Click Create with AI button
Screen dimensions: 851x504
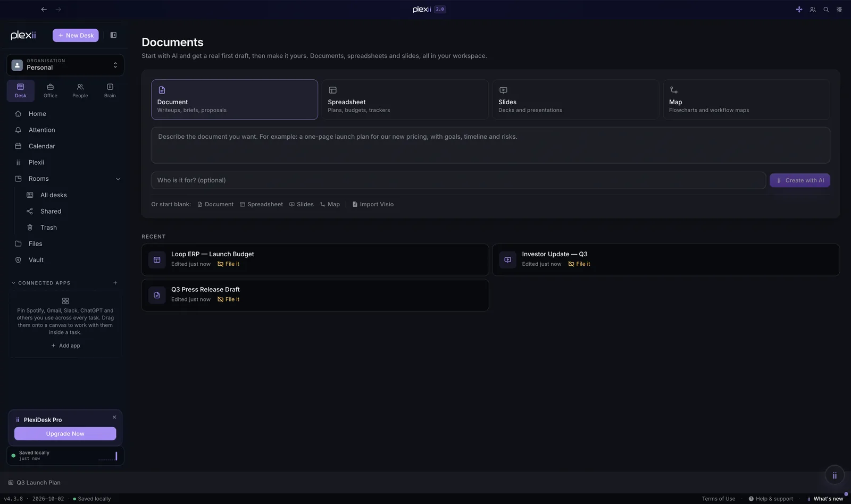(800, 180)
